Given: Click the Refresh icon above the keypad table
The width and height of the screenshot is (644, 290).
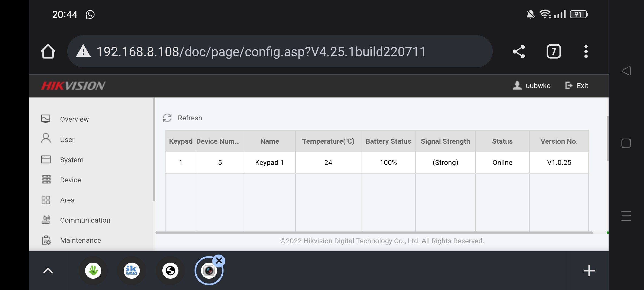Looking at the screenshot, I should click(167, 118).
